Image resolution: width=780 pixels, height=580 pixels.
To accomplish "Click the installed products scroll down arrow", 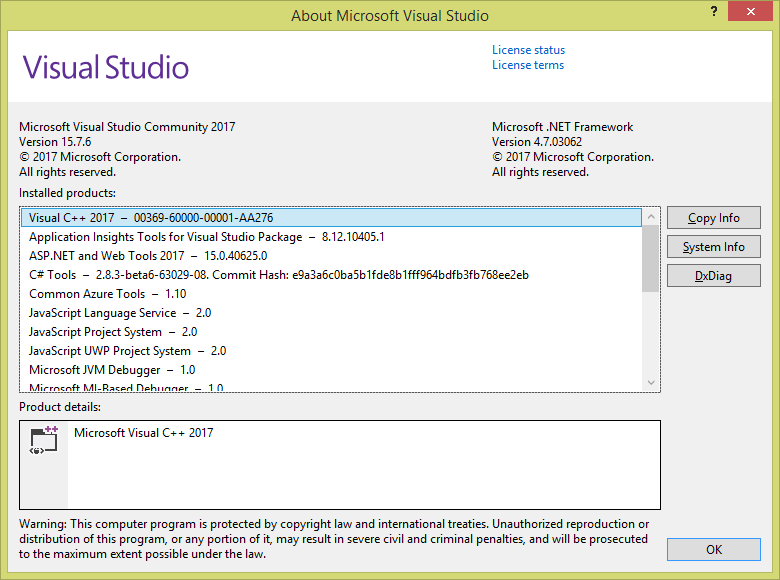I will coord(651,383).
